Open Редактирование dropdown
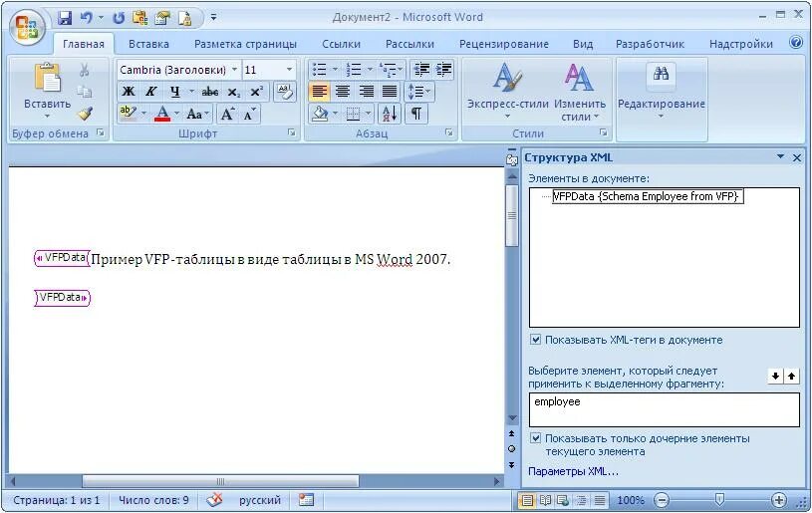The height and width of the screenshot is (513, 812). [x=662, y=91]
